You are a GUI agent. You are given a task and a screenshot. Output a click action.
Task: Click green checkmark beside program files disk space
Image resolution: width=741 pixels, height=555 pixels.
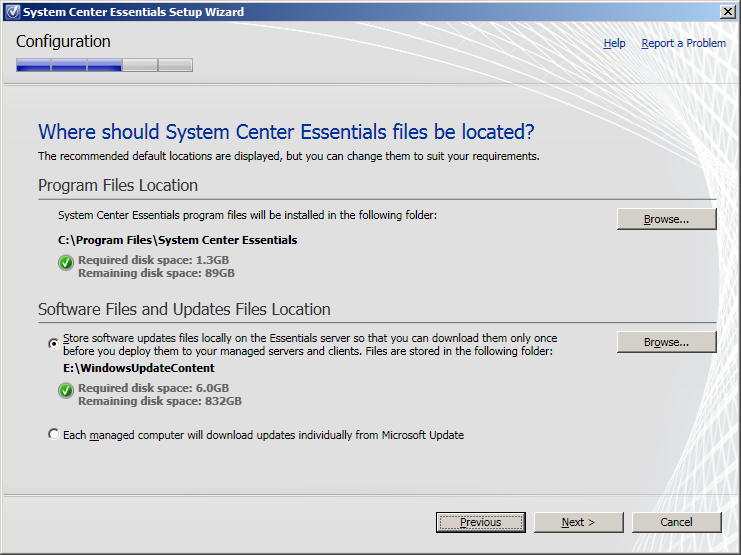point(66,263)
